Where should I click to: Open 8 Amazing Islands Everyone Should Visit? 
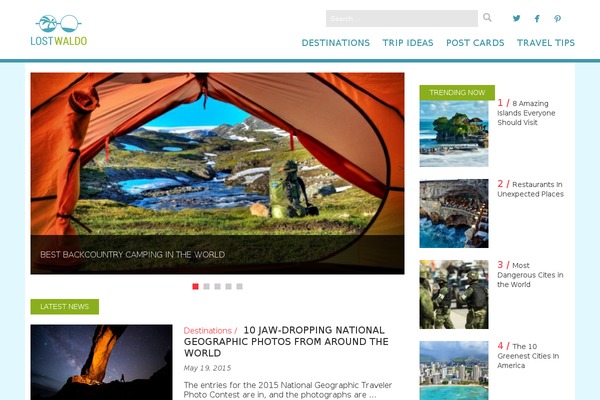(526, 113)
